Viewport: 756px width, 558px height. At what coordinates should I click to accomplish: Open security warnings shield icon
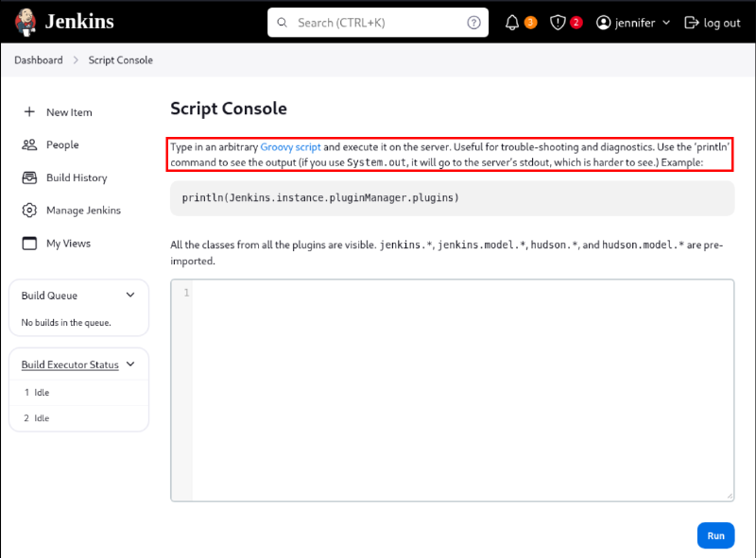[x=558, y=23]
